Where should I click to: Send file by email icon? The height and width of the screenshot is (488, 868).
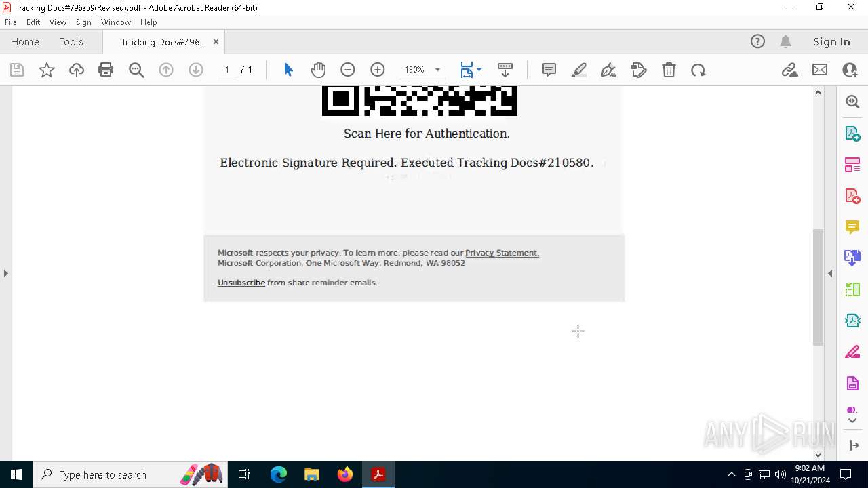[820, 70]
